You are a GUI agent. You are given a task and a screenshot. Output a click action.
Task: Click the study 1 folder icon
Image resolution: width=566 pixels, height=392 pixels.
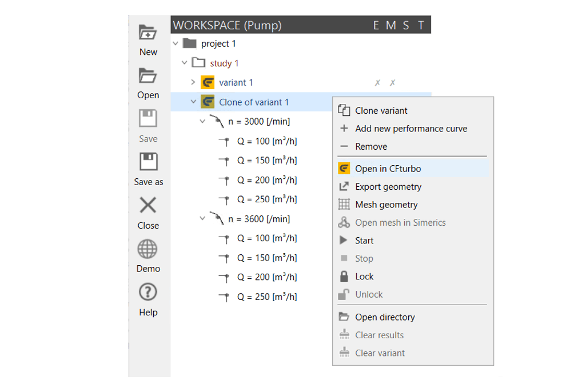tap(198, 63)
